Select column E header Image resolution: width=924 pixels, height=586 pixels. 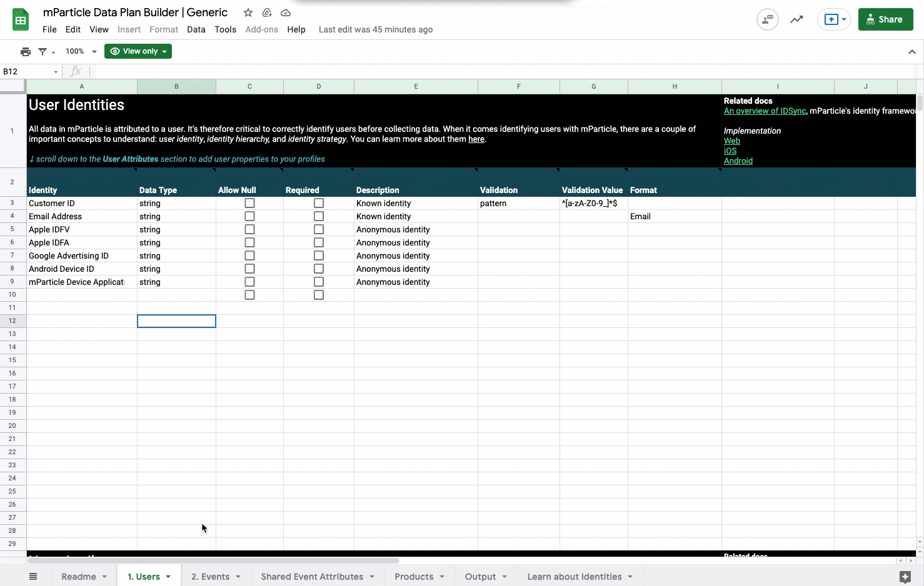(416, 86)
